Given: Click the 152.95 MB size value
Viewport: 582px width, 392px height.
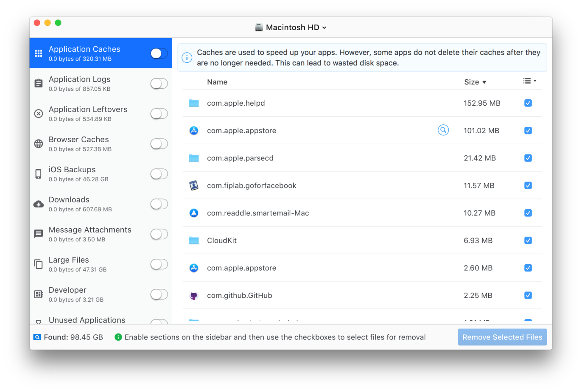Looking at the screenshot, I should pyautogui.click(x=482, y=104).
